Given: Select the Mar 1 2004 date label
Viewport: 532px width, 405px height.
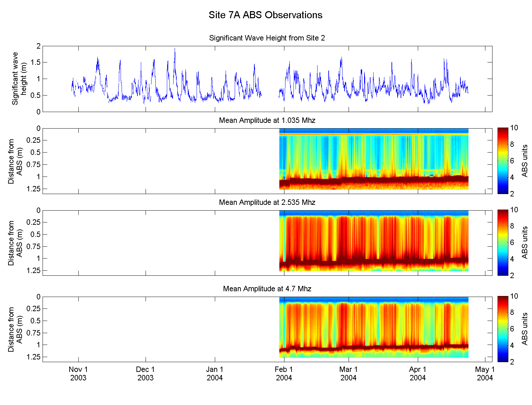Looking at the screenshot, I should click(x=348, y=374).
